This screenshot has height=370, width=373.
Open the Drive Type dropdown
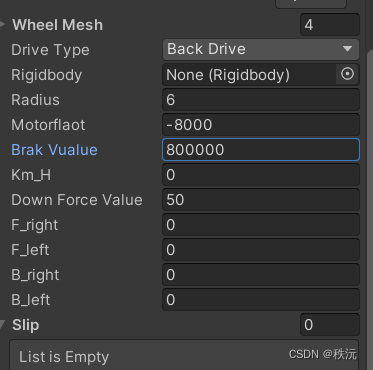pos(261,49)
